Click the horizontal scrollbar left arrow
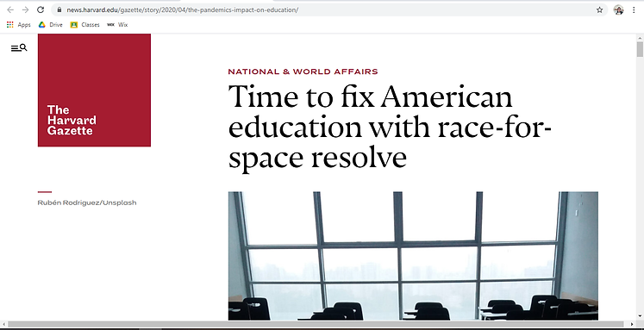 [x=3, y=324]
